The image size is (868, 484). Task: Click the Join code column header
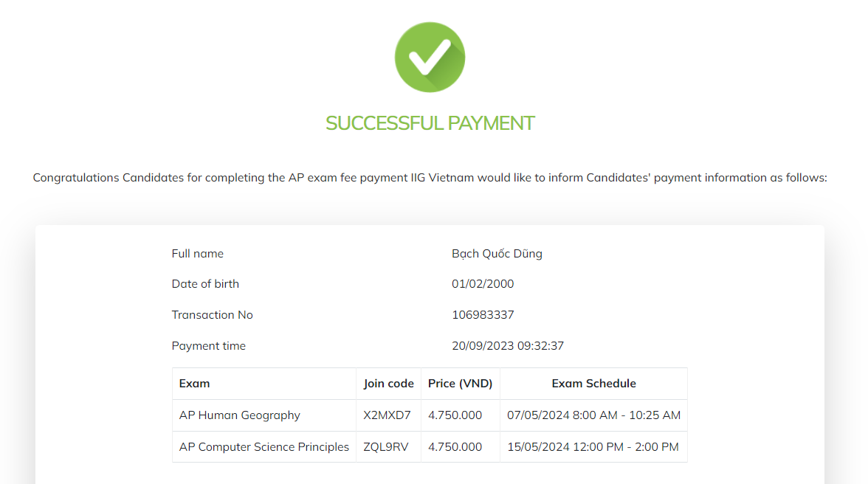(388, 384)
